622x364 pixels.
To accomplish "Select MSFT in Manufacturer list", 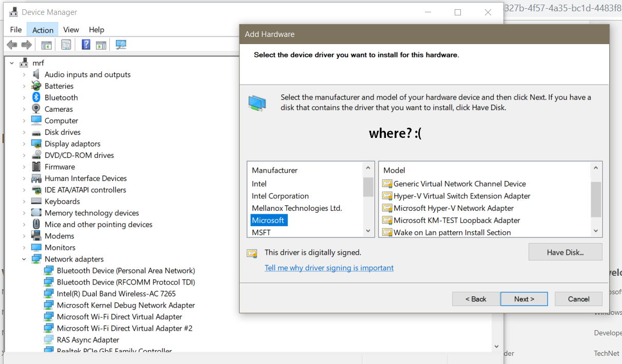I will pyautogui.click(x=261, y=232).
